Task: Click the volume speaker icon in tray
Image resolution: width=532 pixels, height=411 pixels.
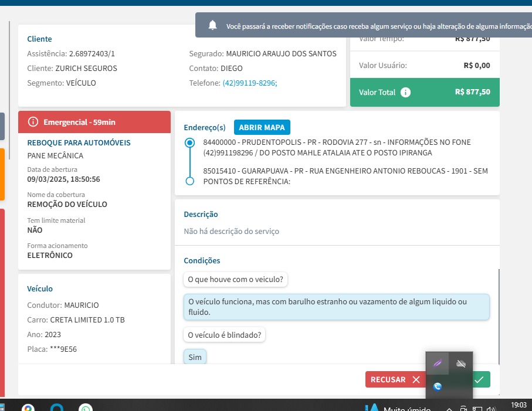Action: click(491, 409)
